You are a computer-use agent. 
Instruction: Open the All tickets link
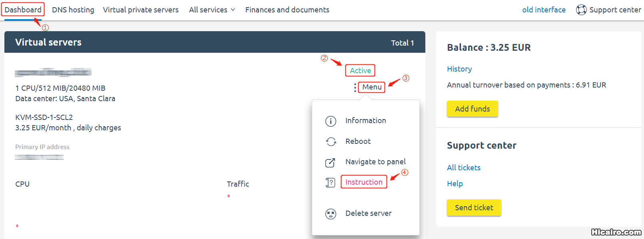464,168
